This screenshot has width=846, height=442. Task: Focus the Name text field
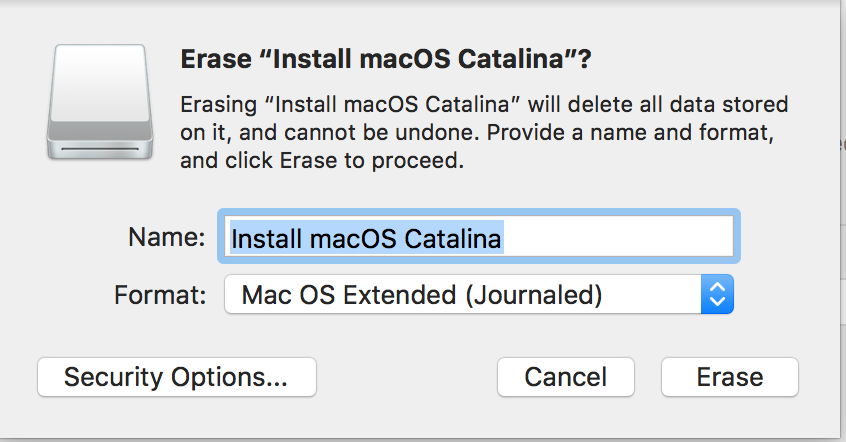[x=480, y=238]
